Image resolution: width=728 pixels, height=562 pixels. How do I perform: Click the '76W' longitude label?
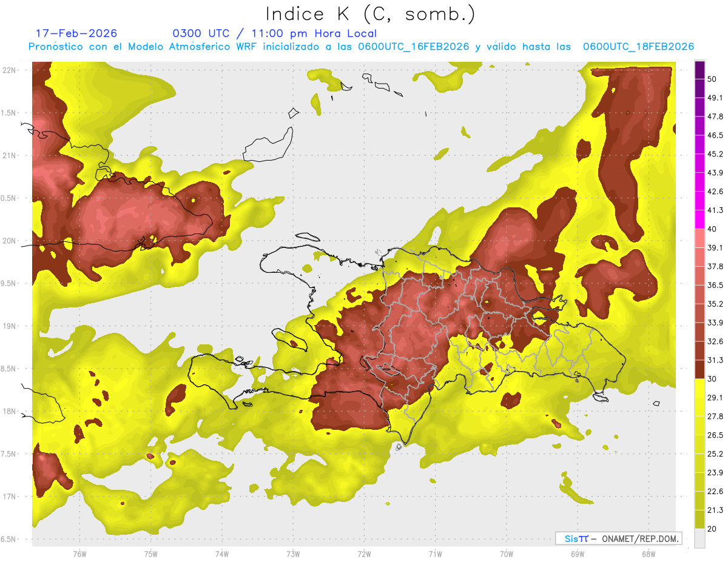(79, 554)
